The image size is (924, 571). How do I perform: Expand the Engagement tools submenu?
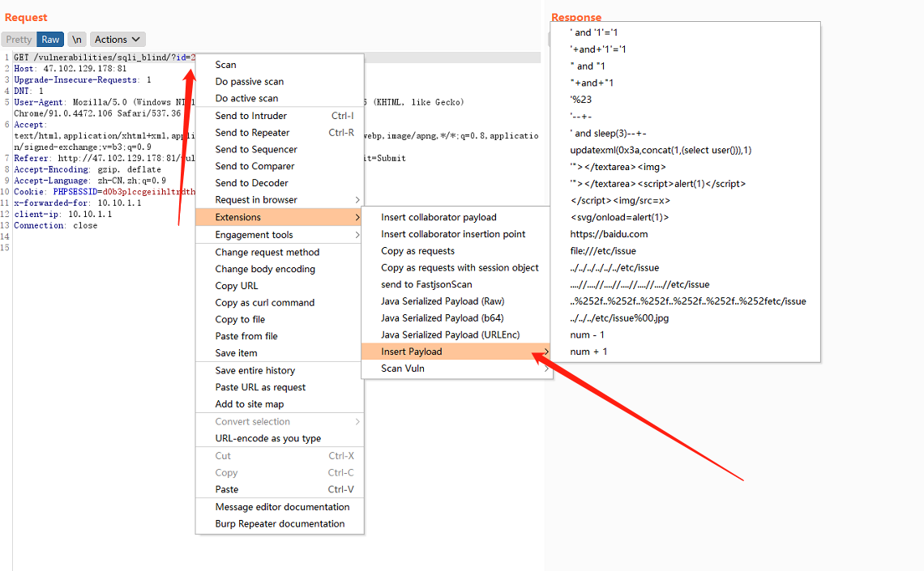(280, 235)
